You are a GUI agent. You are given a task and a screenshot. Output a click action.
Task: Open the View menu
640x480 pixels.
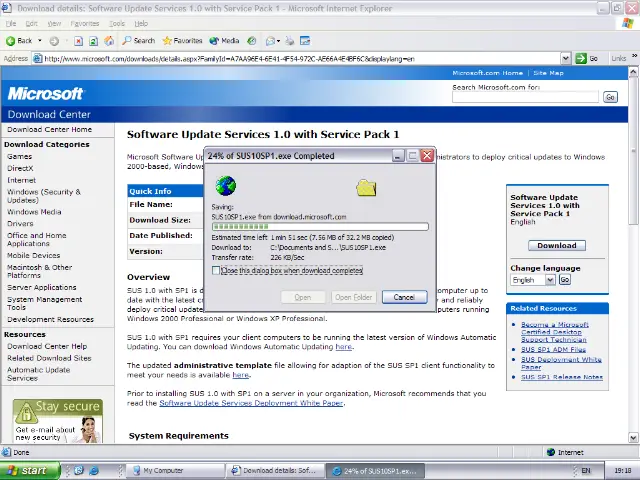click(54, 24)
